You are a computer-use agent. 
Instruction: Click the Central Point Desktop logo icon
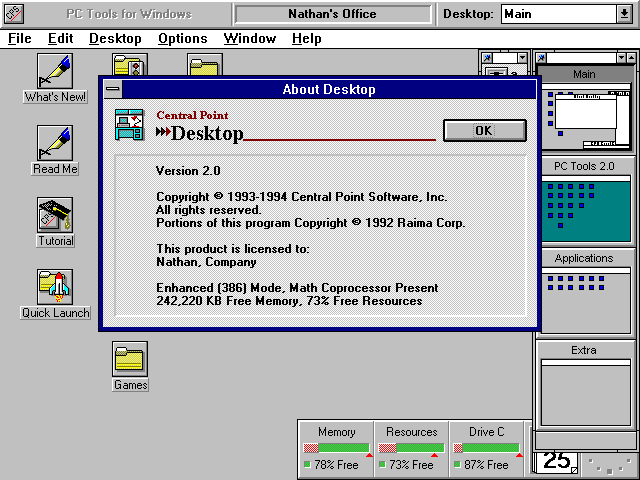[129, 124]
